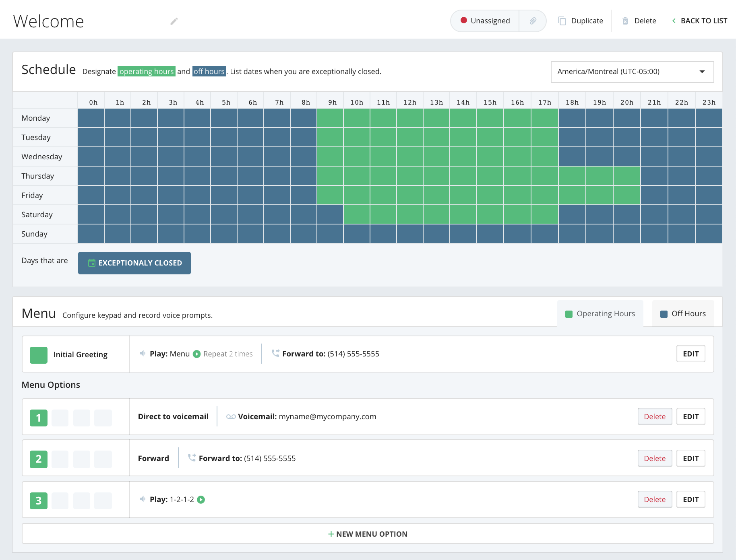Click the voicemail icon in option 1
Screen dimensions: 736x560
(231, 417)
